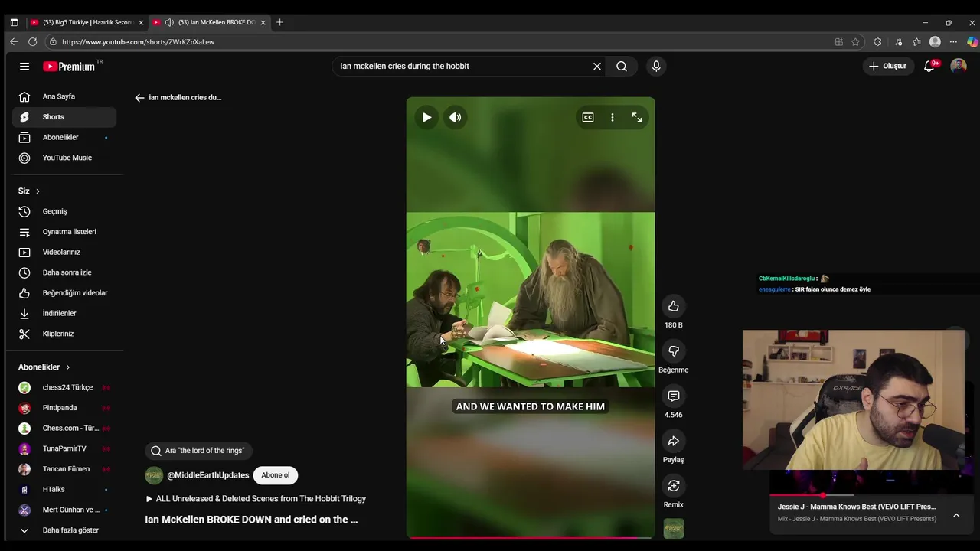Go back in the browser
This screenshot has height=551, width=980.
[14, 42]
